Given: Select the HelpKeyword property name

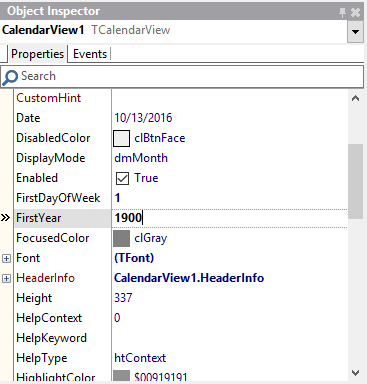Looking at the screenshot, I should 51,338.
